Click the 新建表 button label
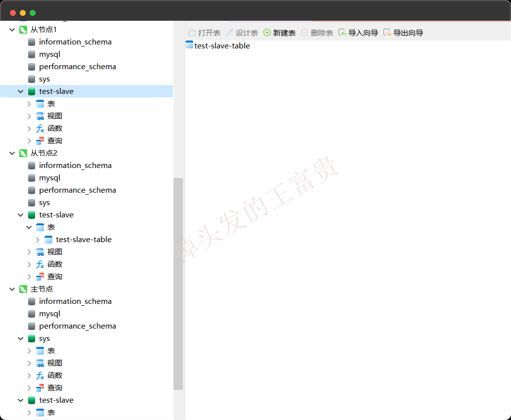 tap(284, 33)
